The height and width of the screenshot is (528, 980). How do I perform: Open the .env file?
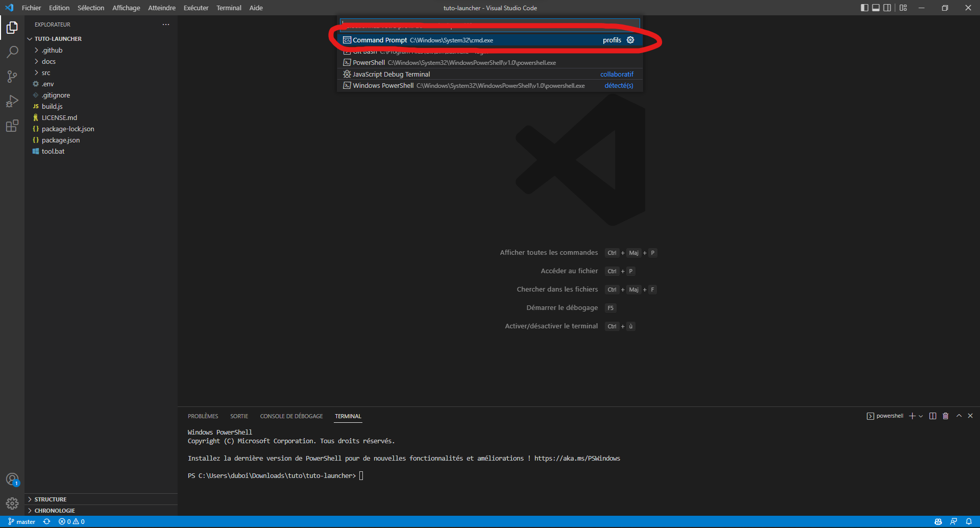pos(101,84)
